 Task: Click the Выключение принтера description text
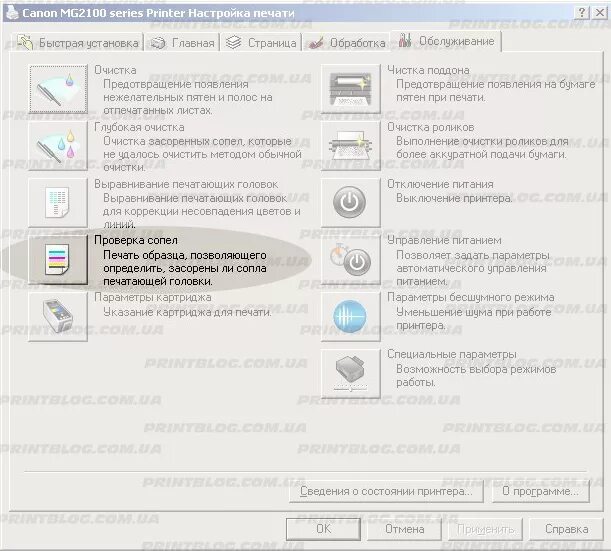454,198
